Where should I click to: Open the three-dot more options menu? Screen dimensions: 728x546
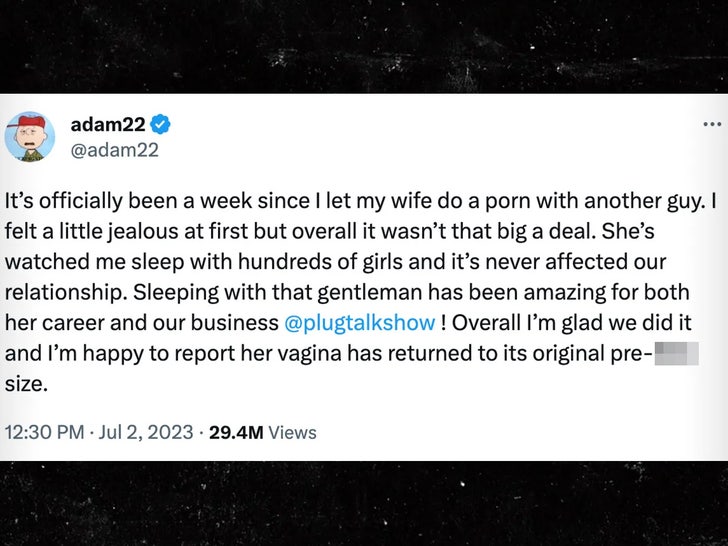[x=711, y=123]
